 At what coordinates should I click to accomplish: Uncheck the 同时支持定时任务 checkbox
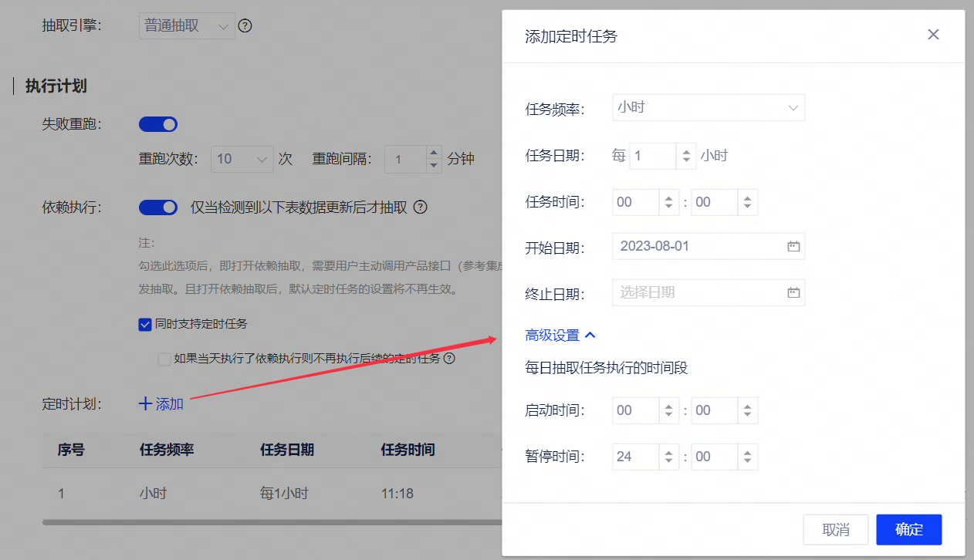tap(144, 325)
